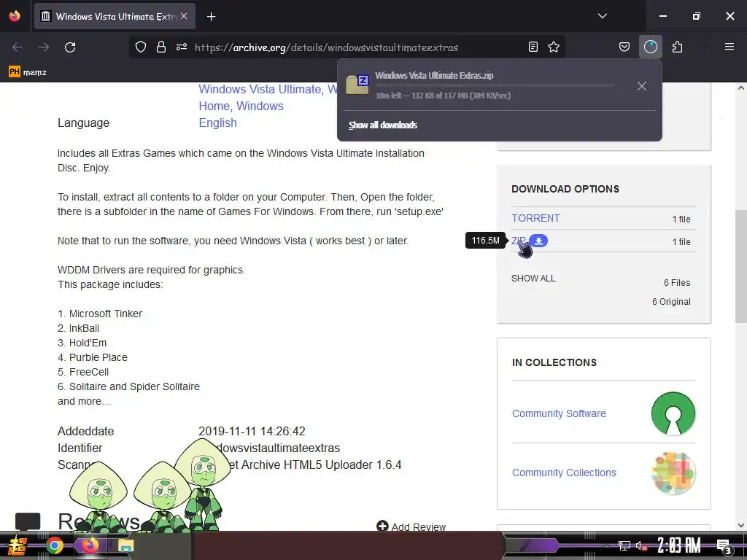Bookmark this page with the star icon
This screenshot has height=560, width=747.
[554, 47]
